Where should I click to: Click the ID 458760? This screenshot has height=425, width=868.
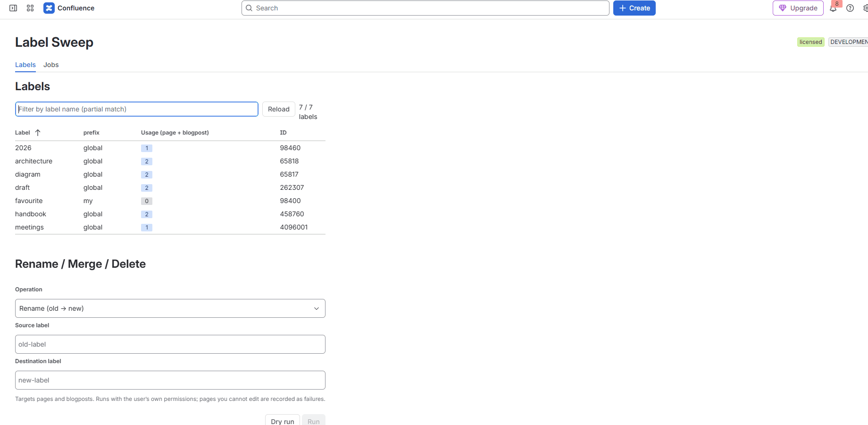[292, 214]
